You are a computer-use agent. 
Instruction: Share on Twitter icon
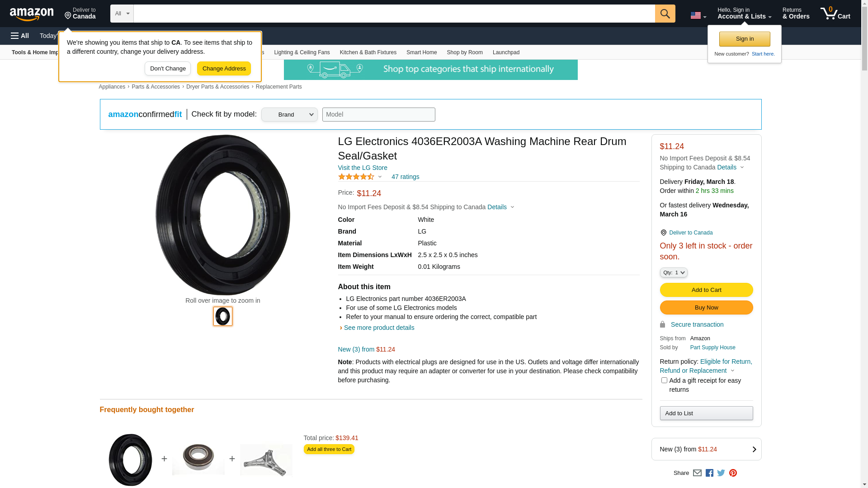click(x=721, y=473)
